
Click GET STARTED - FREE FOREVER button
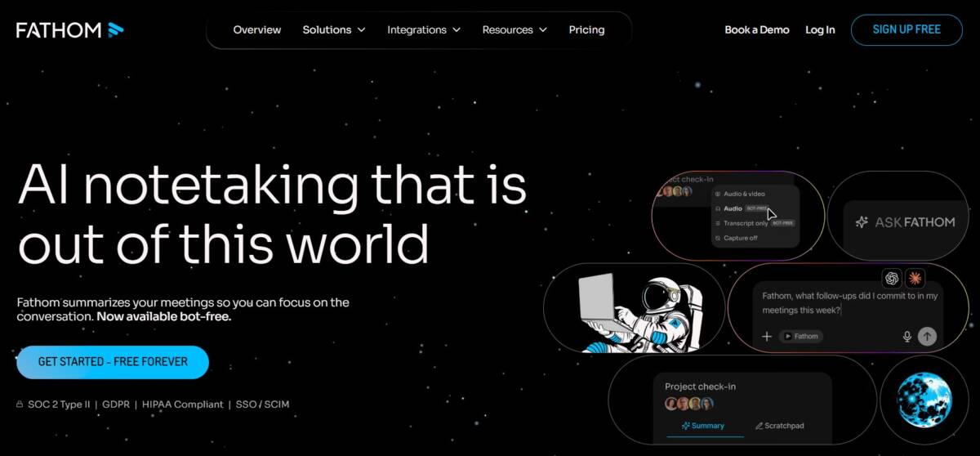point(113,362)
